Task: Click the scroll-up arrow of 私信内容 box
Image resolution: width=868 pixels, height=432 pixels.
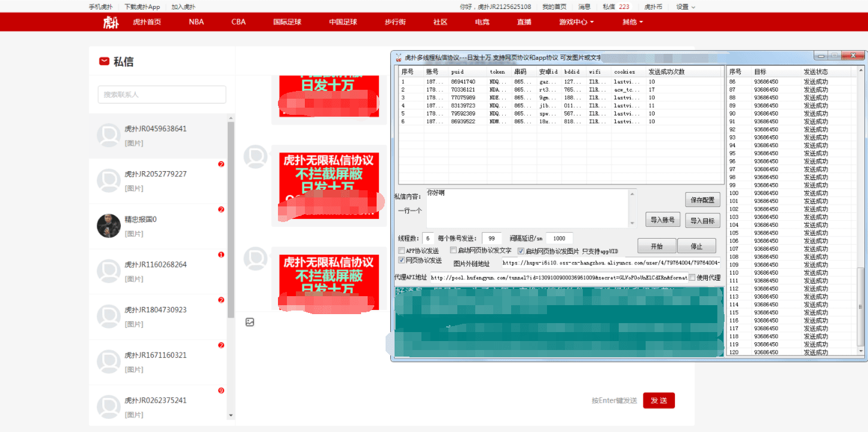Action: click(x=632, y=193)
